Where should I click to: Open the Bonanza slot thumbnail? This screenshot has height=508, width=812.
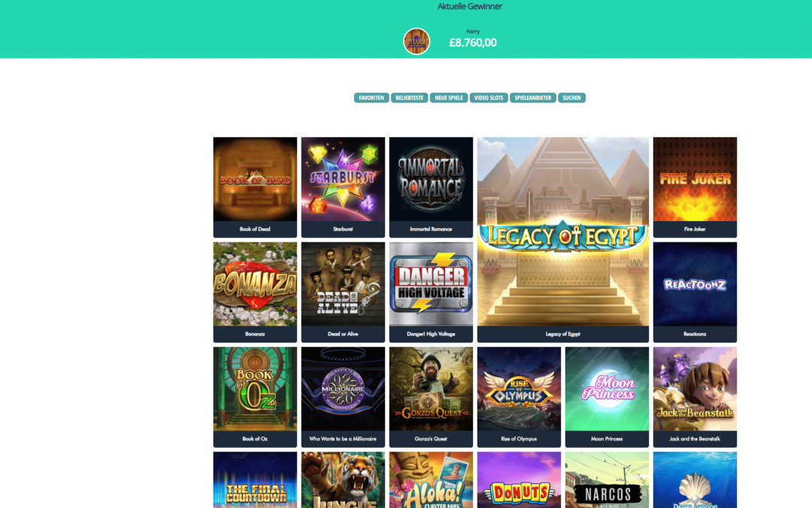(x=255, y=292)
